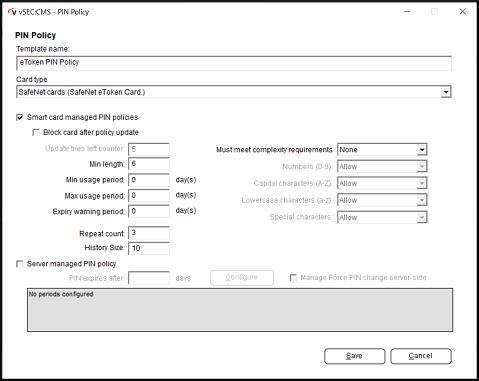Tick Manage Force PIN change server-side
Viewport: 479px width, 381px height.
[x=293, y=278]
